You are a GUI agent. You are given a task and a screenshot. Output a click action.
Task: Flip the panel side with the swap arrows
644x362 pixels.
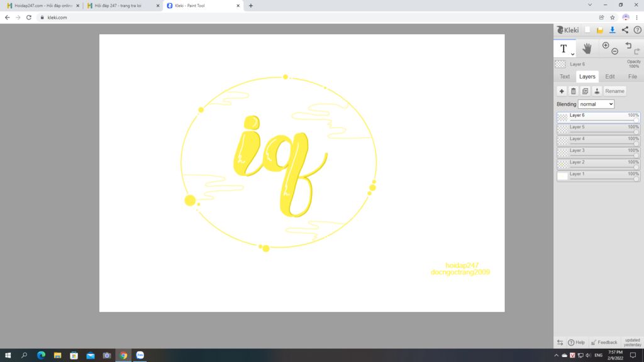(560, 343)
